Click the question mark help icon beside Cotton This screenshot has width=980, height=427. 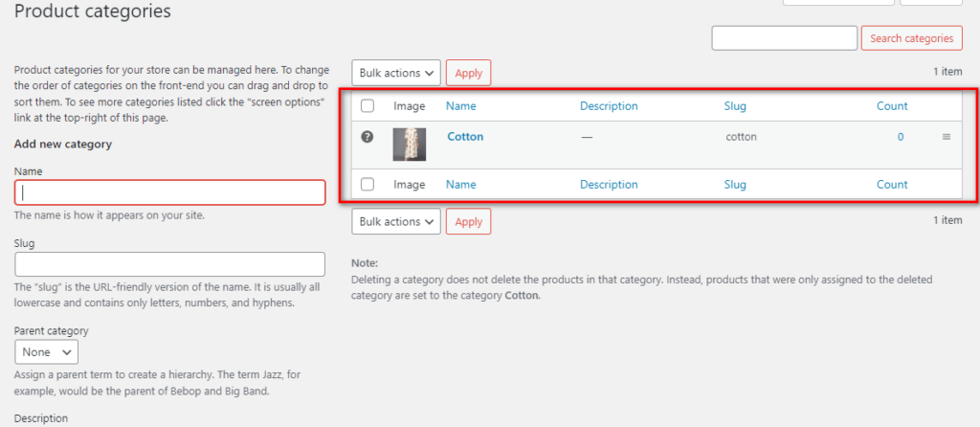click(367, 136)
